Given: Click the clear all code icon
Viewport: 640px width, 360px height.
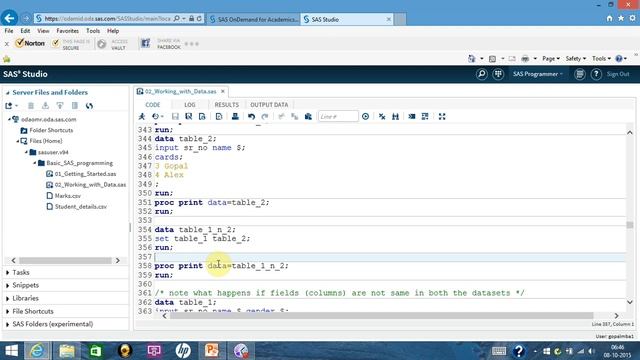Looking at the screenshot, I should [x=382, y=117].
